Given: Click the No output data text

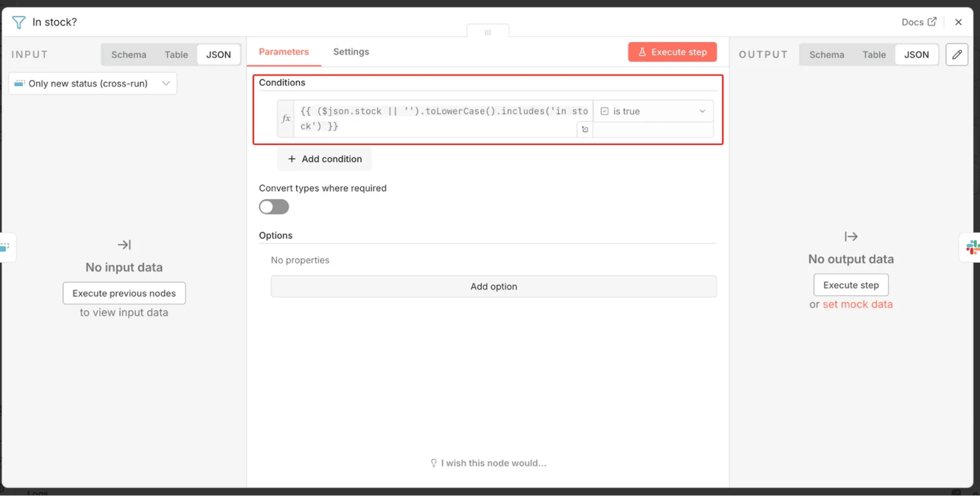Looking at the screenshot, I should [x=851, y=259].
